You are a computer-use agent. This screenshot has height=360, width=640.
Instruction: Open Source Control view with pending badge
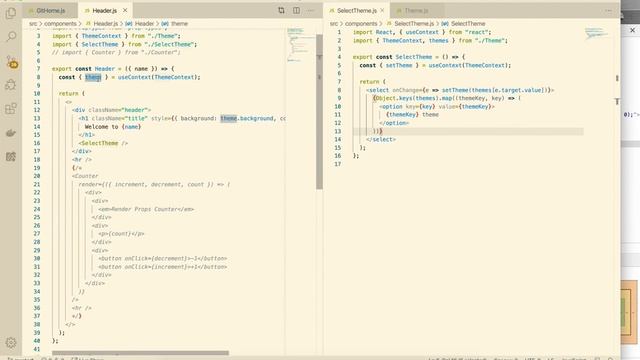pos(11,62)
